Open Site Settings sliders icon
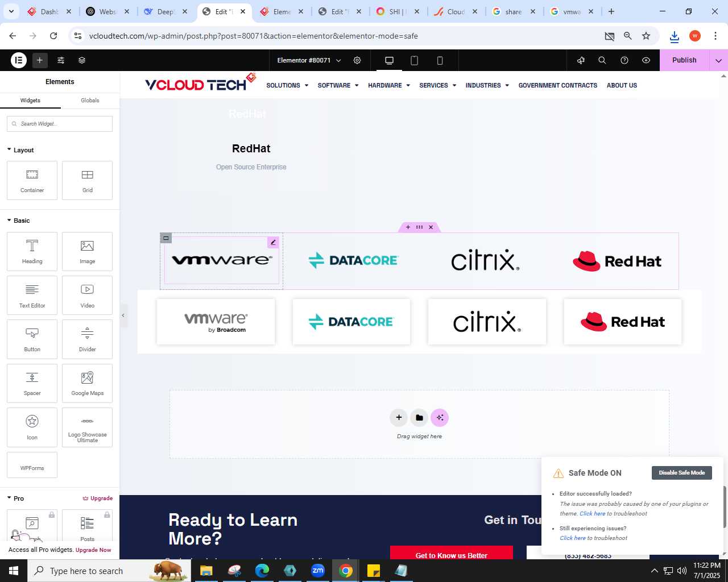This screenshot has height=582, width=728. [61, 60]
